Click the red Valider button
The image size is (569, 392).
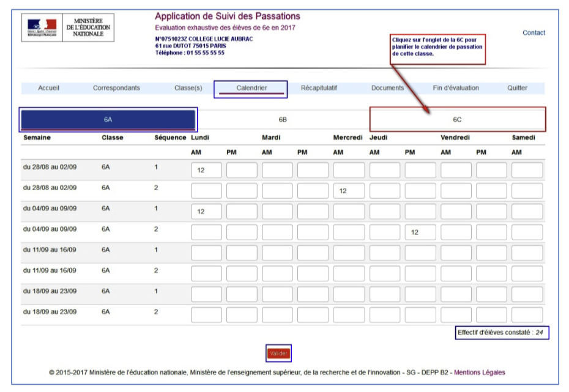[x=278, y=353]
